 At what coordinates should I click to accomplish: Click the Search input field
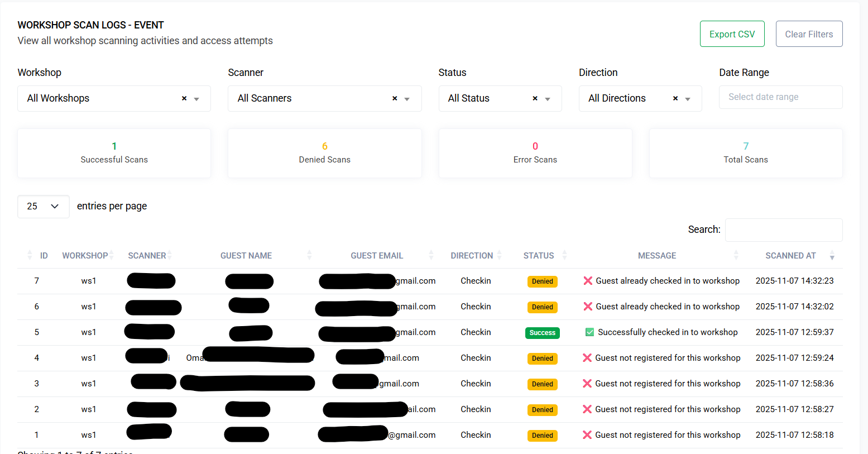783,230
